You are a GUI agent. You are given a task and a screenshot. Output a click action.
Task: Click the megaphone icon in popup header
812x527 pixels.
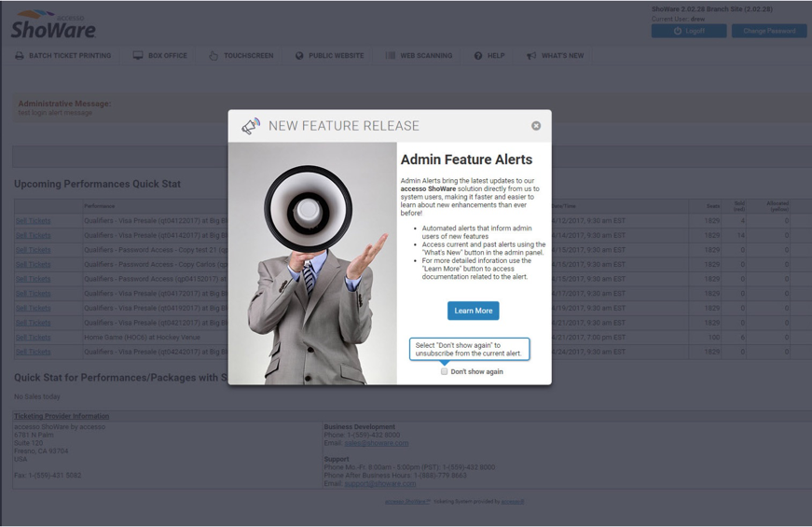pyautogui.click(x=251, y=126)
